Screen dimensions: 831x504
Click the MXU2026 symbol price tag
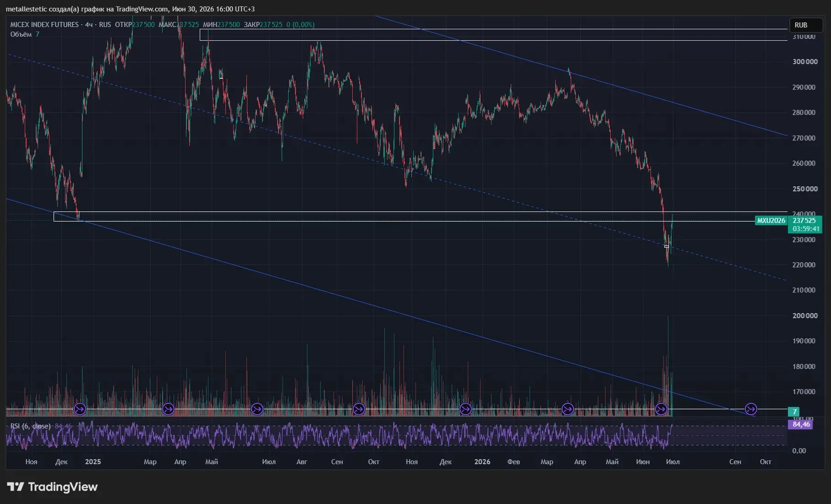click(x=771, y=221)
